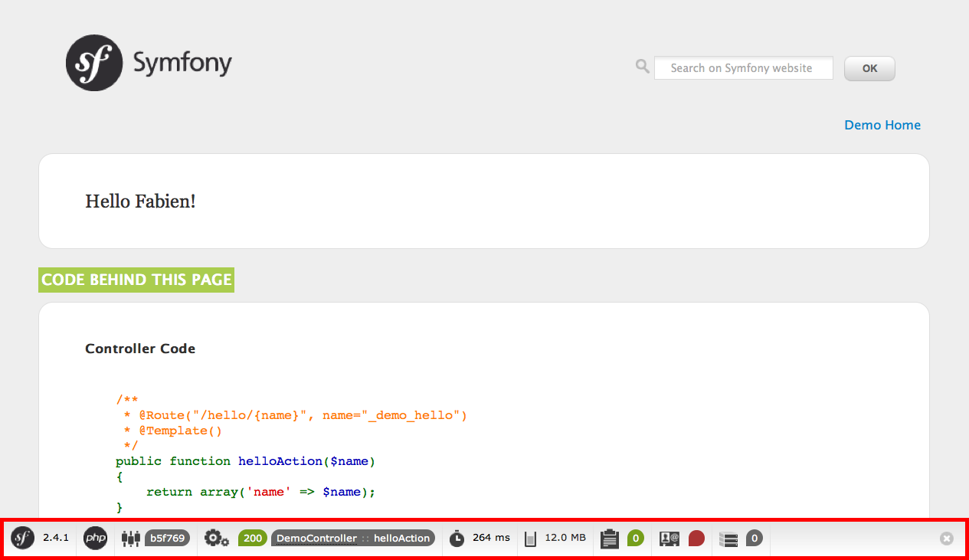Click the 12.0 MB memory value

tap(565, 538)
